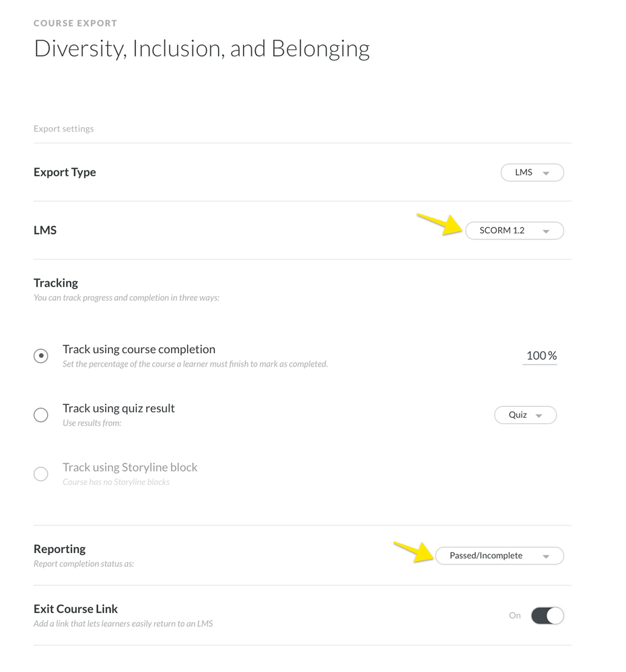Viewport: 626px width, 672px height.
Task: Click the course title Diversity, Inclusion, and Belonging
Action: click(201, 49)
